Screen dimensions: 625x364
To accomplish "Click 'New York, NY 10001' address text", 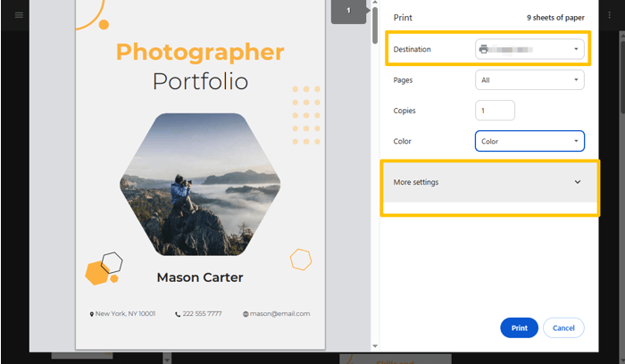I will click(125, 314).
